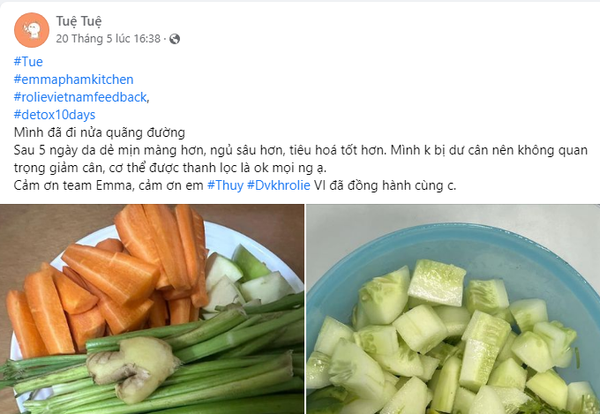Open the Tuệ Tuệ profile name link

(79, 21)
